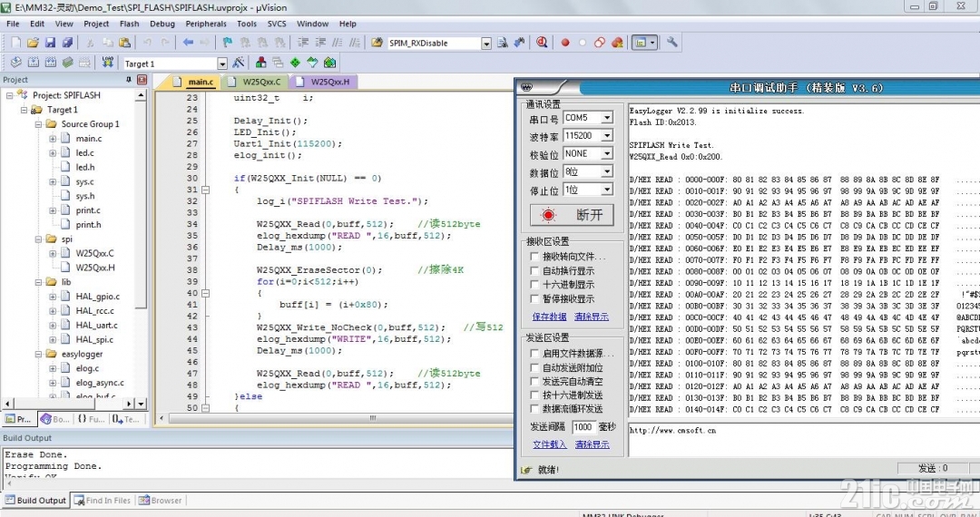Open the SPIM_RXDisable search dropdown

(x=486, y=44)
